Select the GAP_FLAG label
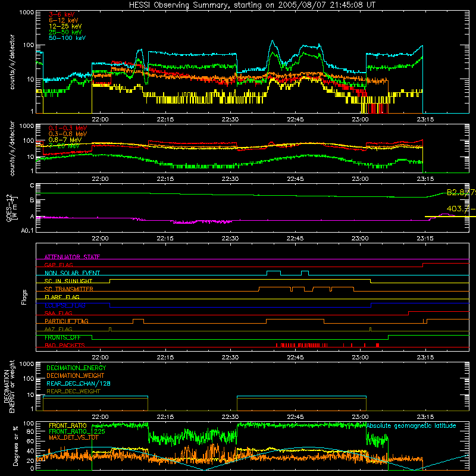The width and height of the screenshot is (476, 476). tap(58, 265)
